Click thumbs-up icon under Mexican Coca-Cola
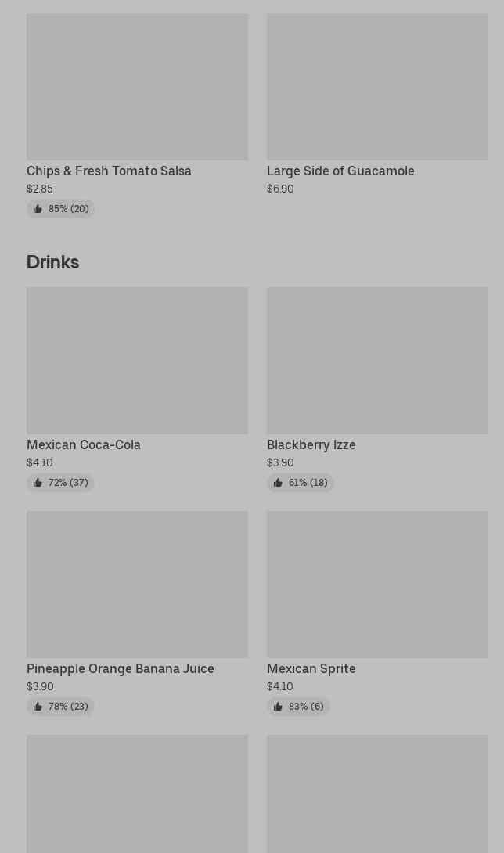 click(x=38, y=483)
